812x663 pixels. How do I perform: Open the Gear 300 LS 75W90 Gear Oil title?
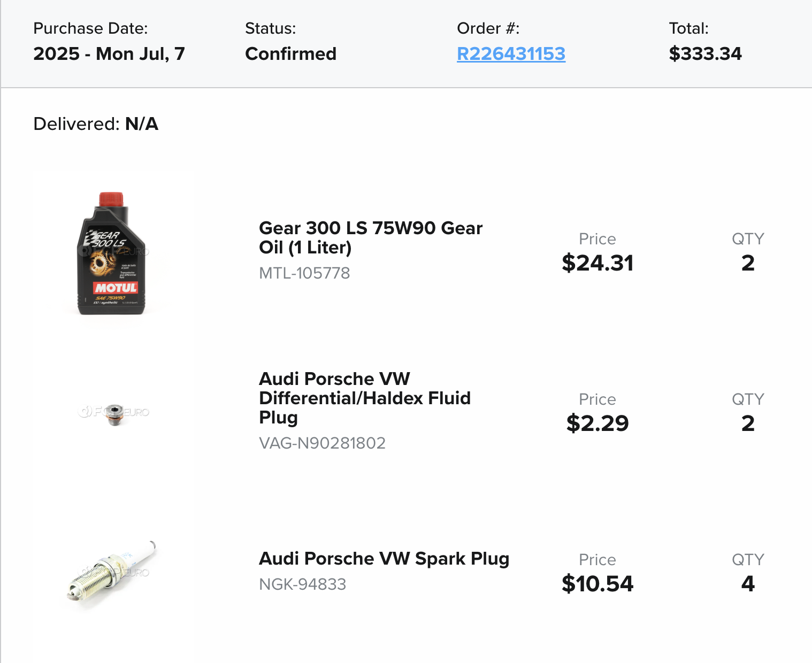pyautogui.click(x=370, y=237)
